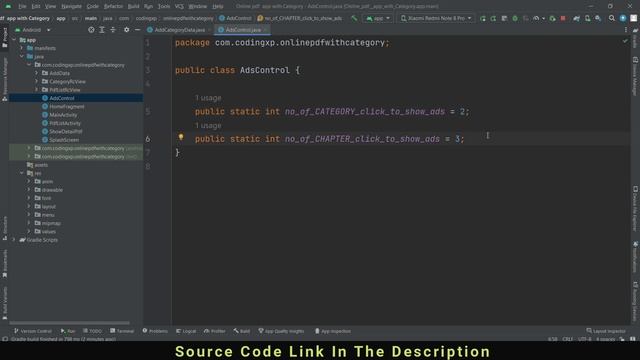Click the Search Everywhere magnifier icon
Image resolution: width=640 pixels, height=360 pixels.
click(611, 18)
